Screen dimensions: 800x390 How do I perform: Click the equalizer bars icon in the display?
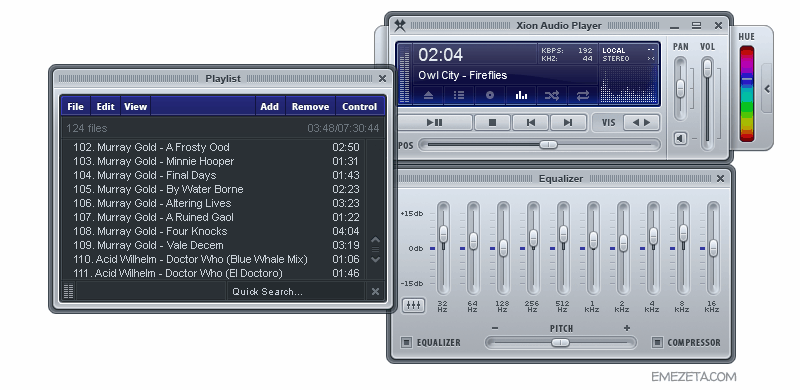(x=521, y=95)
